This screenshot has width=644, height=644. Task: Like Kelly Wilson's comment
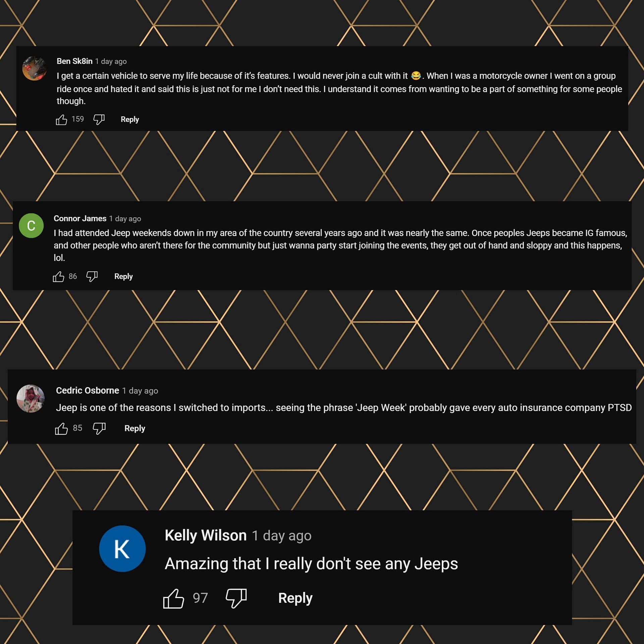[x=173, y=598]
